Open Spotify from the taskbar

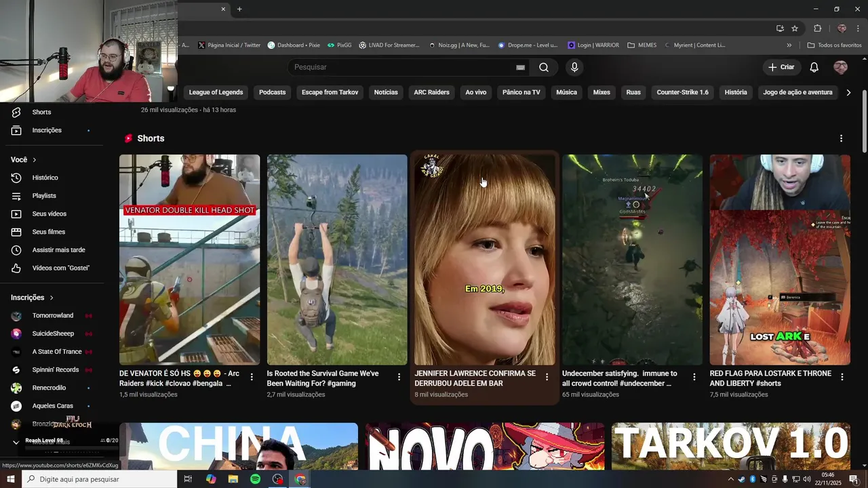(x=255, y=479)
